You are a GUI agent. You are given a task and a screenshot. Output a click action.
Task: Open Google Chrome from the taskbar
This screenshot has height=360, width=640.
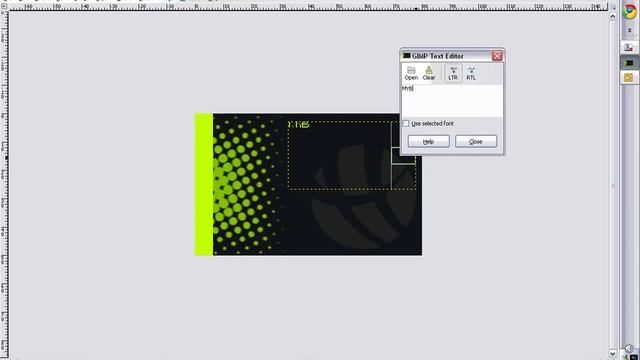[x=629, y=11]
